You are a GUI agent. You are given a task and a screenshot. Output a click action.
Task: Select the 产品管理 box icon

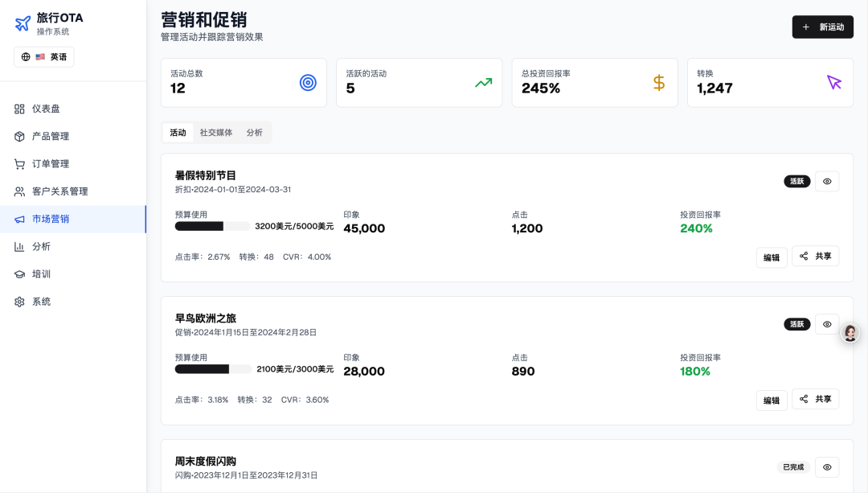[x=19, y=136]
